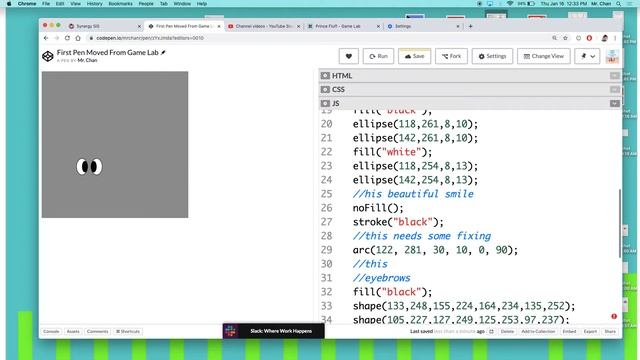Image resolution: width=640 pixels, height=360 pixels.
Task: Open the CodePen Settings button
Action: pos(492,56)
